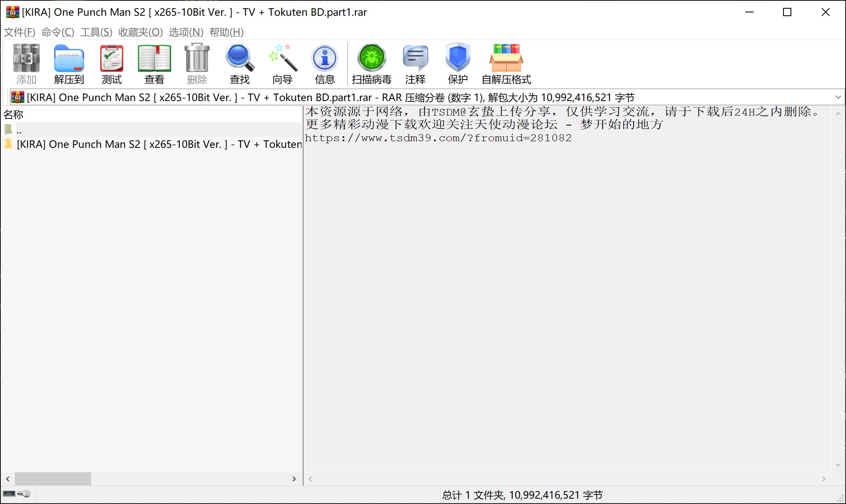Viewport: 846px width, 504px height.
Task: Open the View (查看) book icon
Action: [x=154, y=63]
